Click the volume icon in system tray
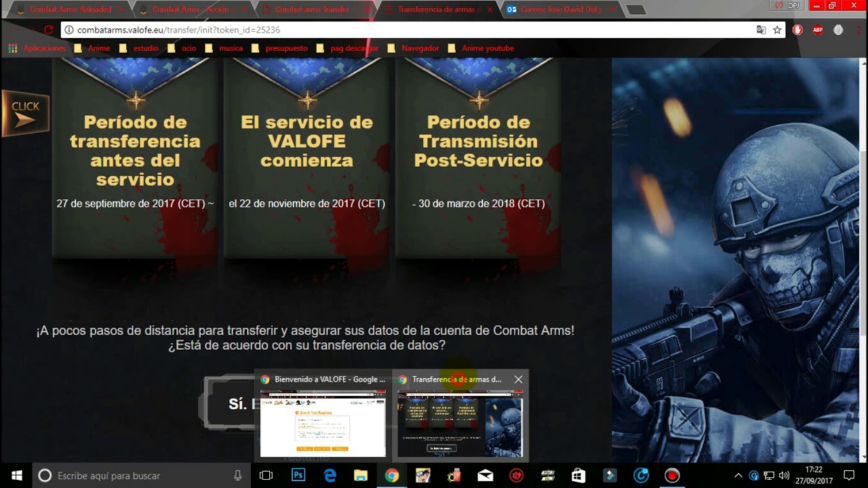The image size is (868, 488). click(x=784, y=476)
